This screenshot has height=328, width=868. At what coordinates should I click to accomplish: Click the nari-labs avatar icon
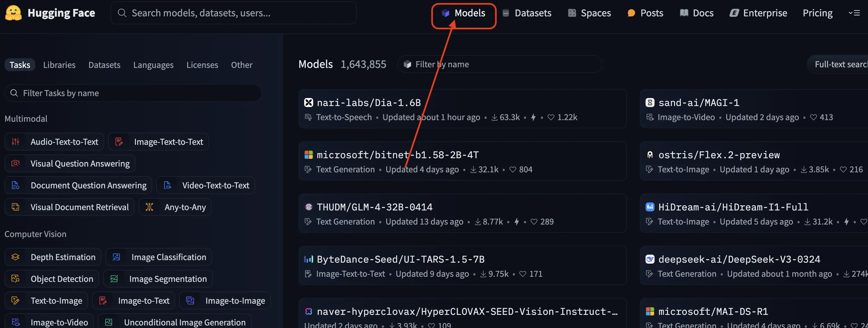click(308, 102)
